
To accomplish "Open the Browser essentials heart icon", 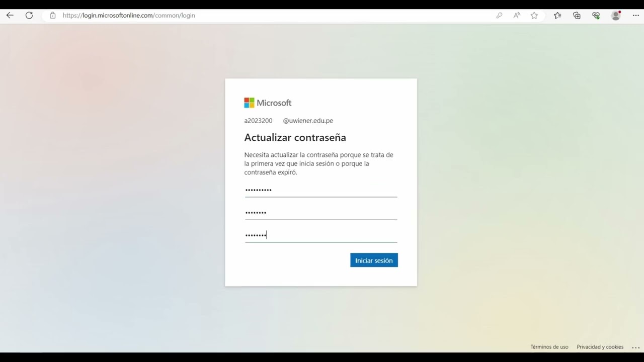I will pos(596,16).
